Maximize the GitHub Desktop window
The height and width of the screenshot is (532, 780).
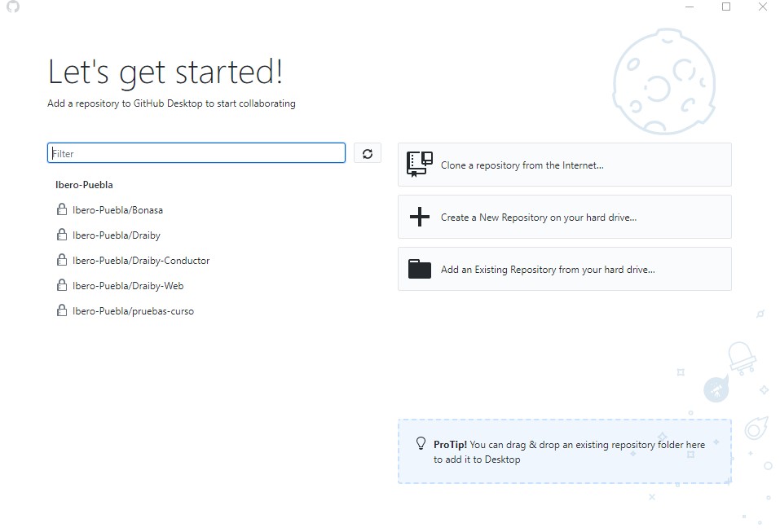726,7
